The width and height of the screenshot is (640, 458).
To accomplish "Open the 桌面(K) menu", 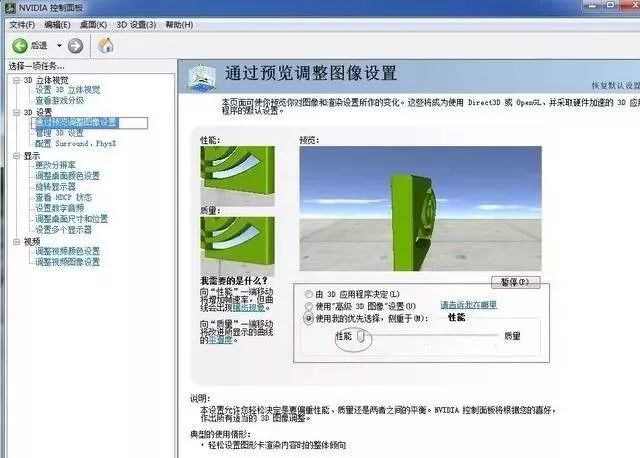I will (93, 25).
